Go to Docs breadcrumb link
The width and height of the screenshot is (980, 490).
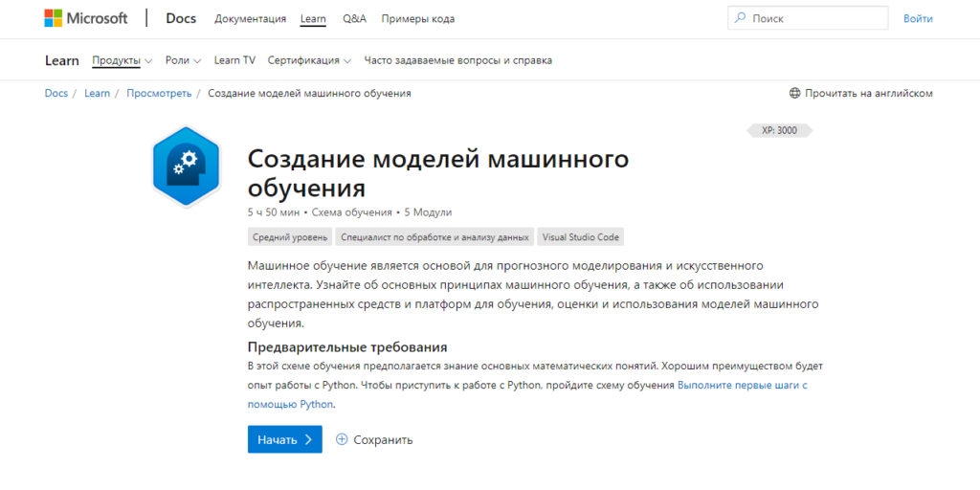click(56, 94)
